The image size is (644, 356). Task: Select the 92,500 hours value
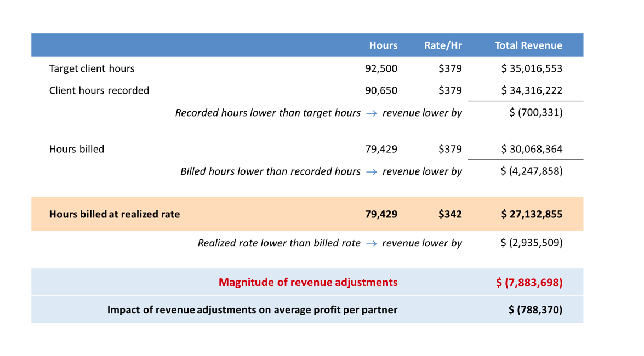pyautogui.click(x=381, y=68)
